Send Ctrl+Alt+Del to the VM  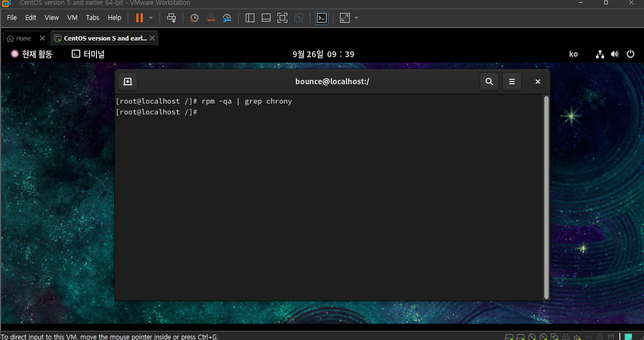point(172,18)
